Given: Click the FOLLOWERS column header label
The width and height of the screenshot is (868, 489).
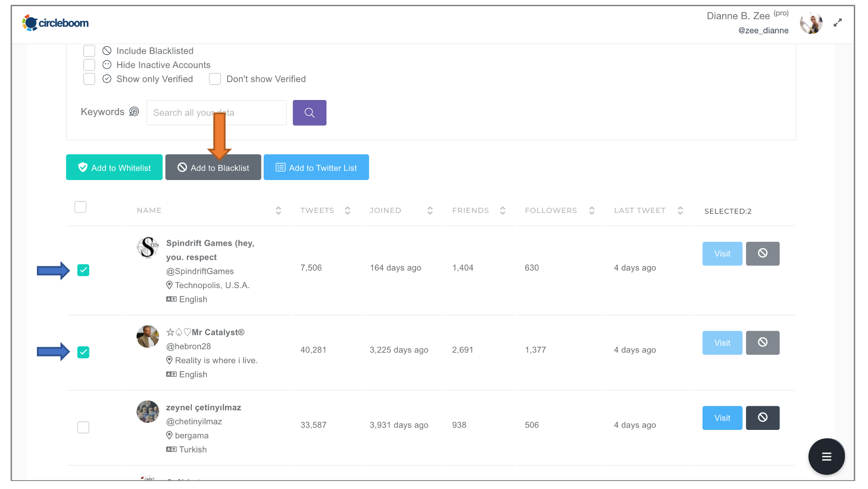Looking at the screenshot, I should [551, 210].
